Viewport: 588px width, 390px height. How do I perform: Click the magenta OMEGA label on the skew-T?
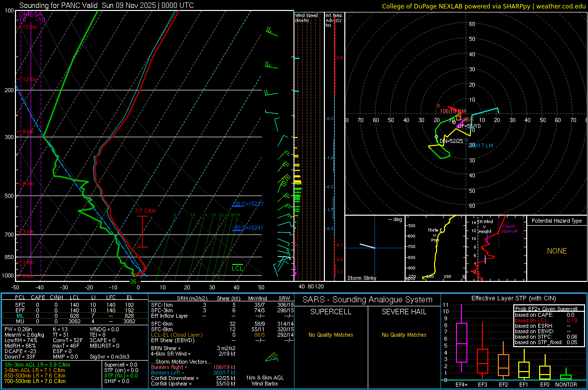(x=30, y=14)
